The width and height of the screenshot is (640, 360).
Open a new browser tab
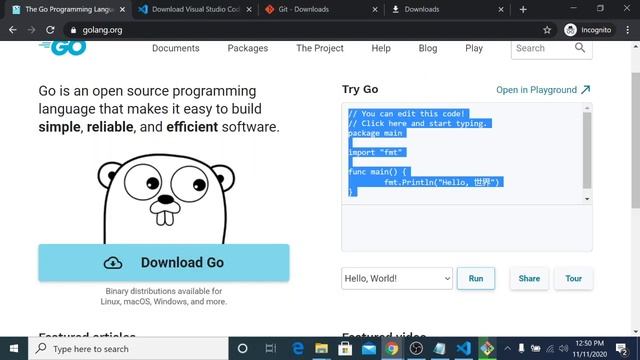pos(523,9)
